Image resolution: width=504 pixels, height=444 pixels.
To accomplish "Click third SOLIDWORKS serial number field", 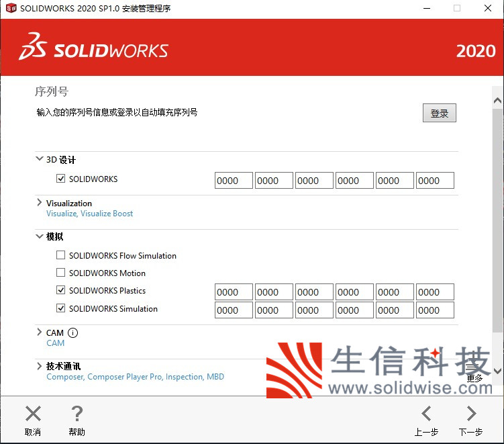I will pyautogui.click(x=314, y=181).
